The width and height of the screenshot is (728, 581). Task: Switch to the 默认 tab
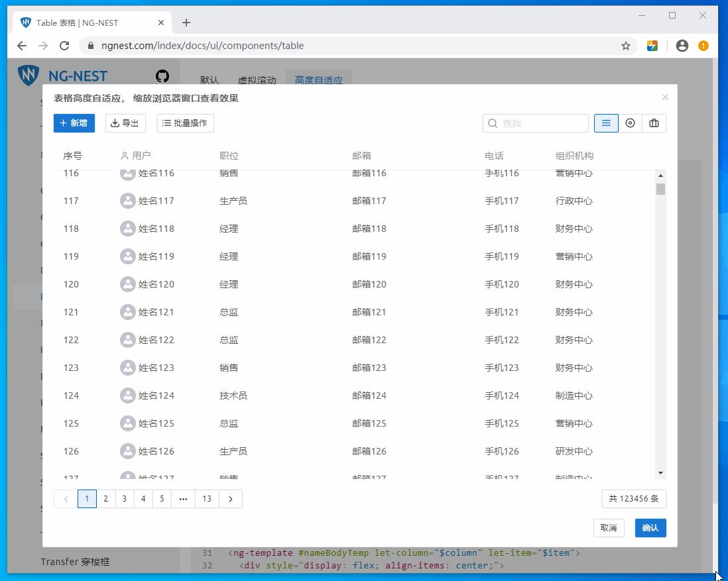pyautogui.click(x=210, y=79)
